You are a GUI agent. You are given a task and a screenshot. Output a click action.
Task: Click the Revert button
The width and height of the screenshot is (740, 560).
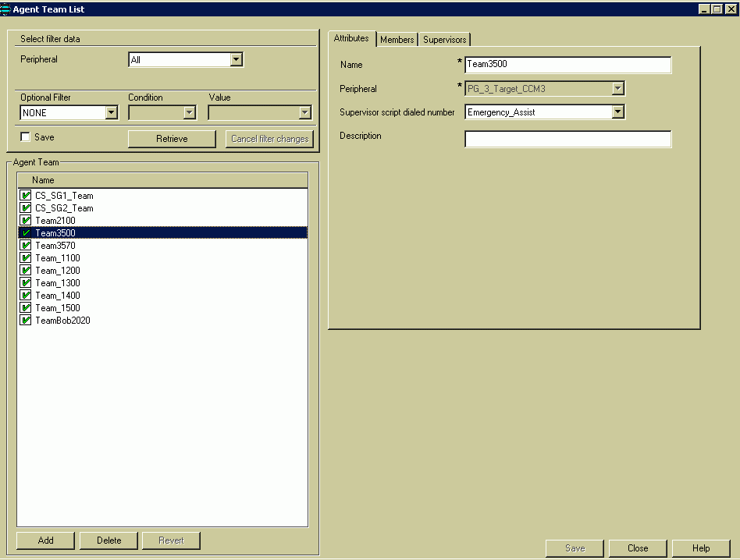point(171,541)
